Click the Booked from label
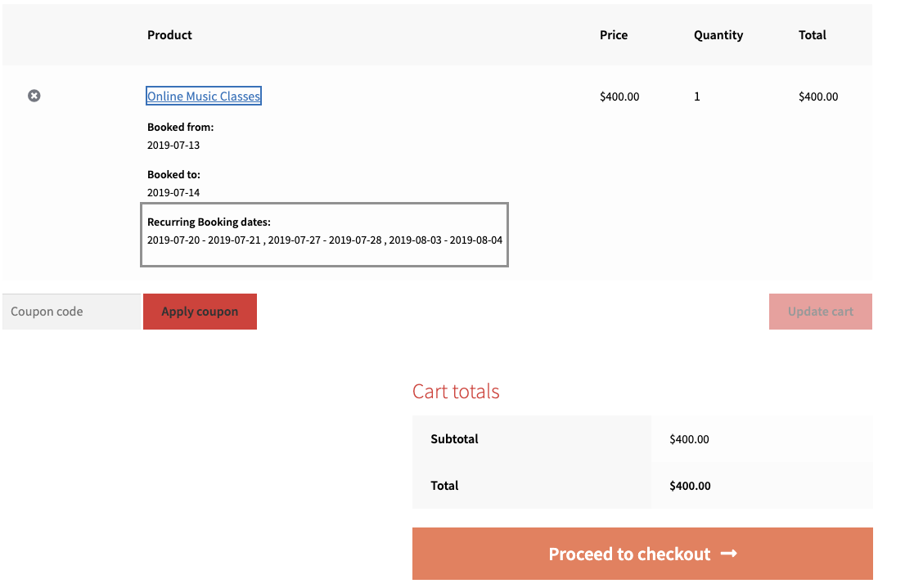 180,127
